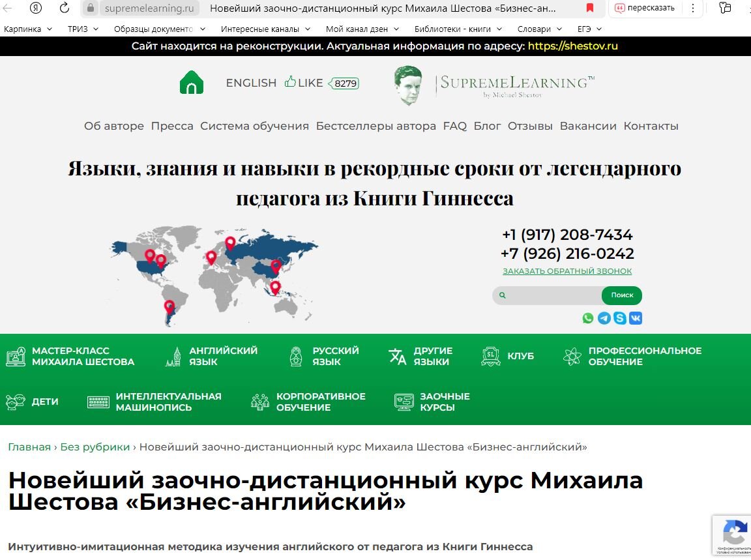Open Skype contact icon
The width and height of the screenshot is (751, 560).
pos(620,318)
